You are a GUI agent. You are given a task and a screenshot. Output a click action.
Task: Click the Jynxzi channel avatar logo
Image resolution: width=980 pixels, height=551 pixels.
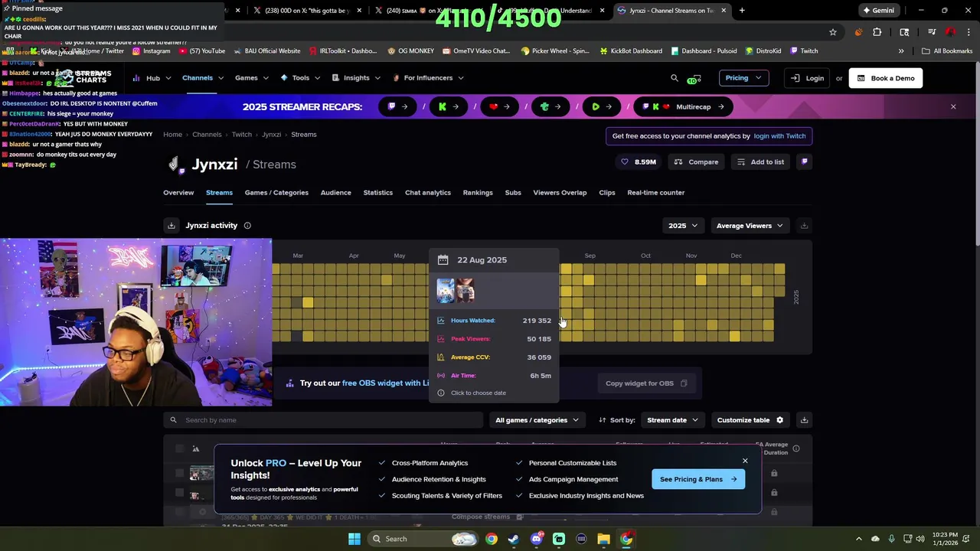click(175, 164)
